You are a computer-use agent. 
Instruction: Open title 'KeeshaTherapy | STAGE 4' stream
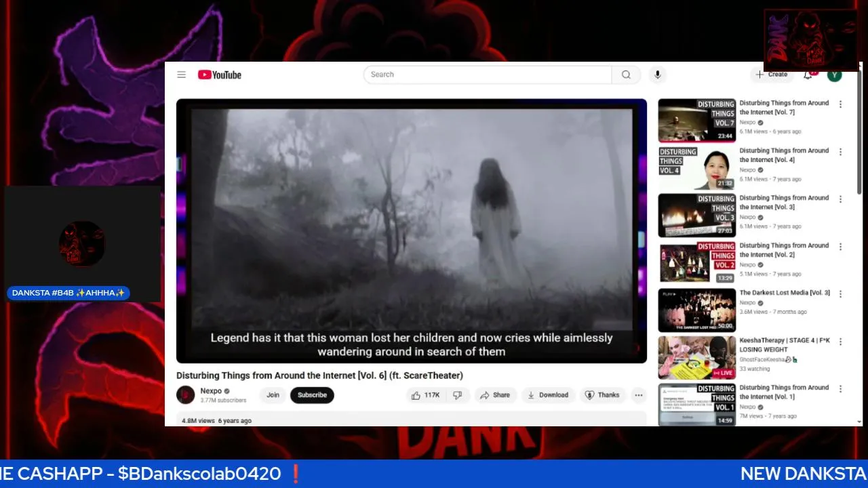click(x=785, y=345)
